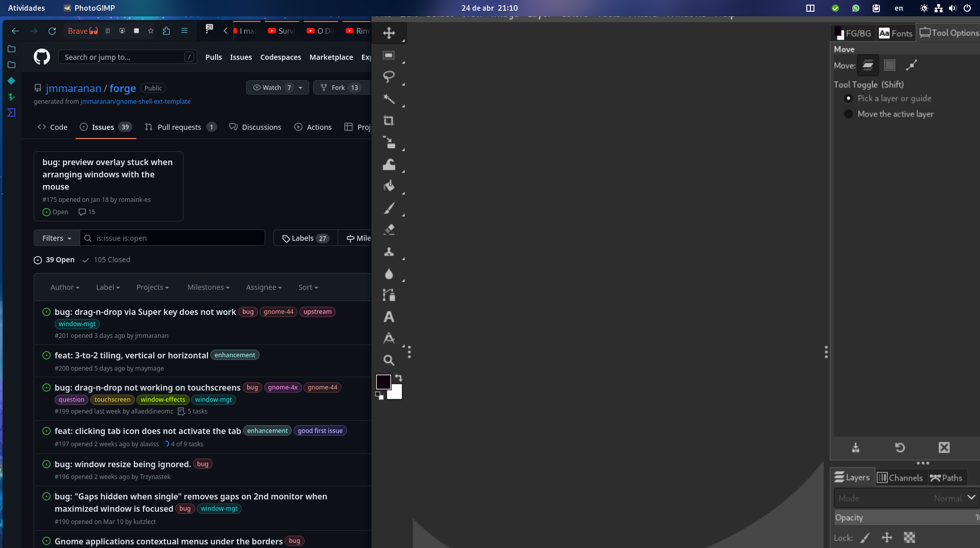
Task: Expand the Author filter dropdown
Action: tap(65, 287)
